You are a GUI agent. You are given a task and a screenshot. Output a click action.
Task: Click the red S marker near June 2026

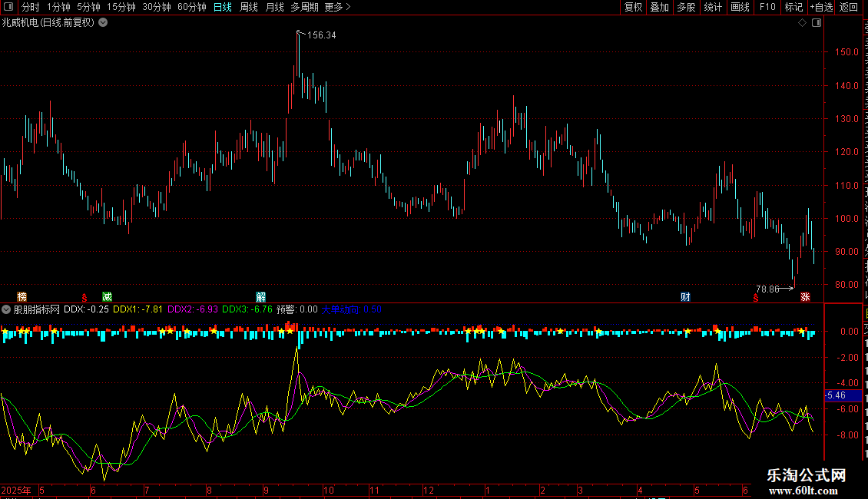(x=756, y=298)
